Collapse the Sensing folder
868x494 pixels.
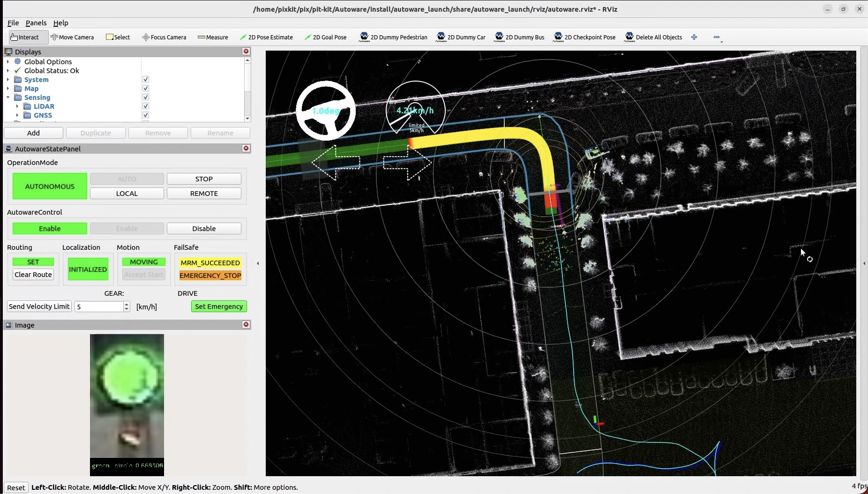(8, 97)
